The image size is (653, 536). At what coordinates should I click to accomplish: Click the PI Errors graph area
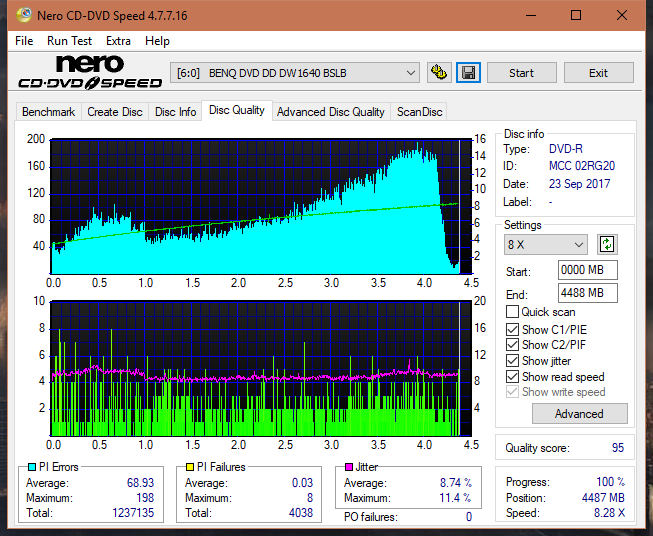coord(261,207)
